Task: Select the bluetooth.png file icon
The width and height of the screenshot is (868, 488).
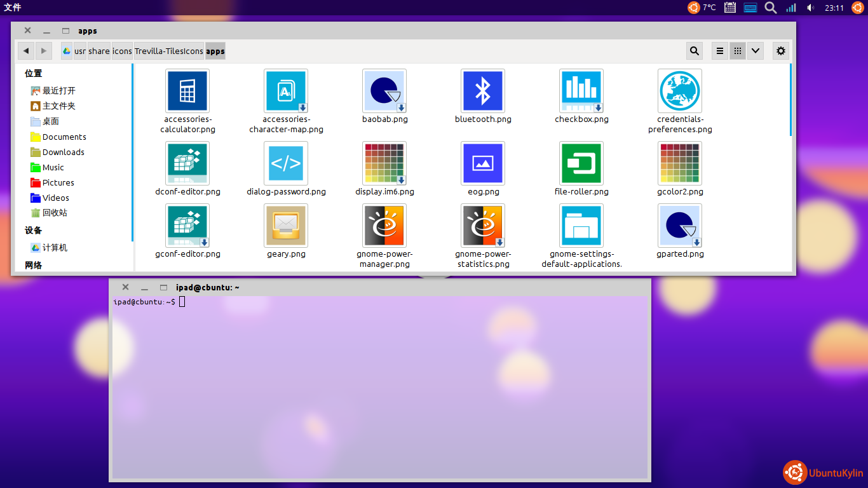Action: 483,91
